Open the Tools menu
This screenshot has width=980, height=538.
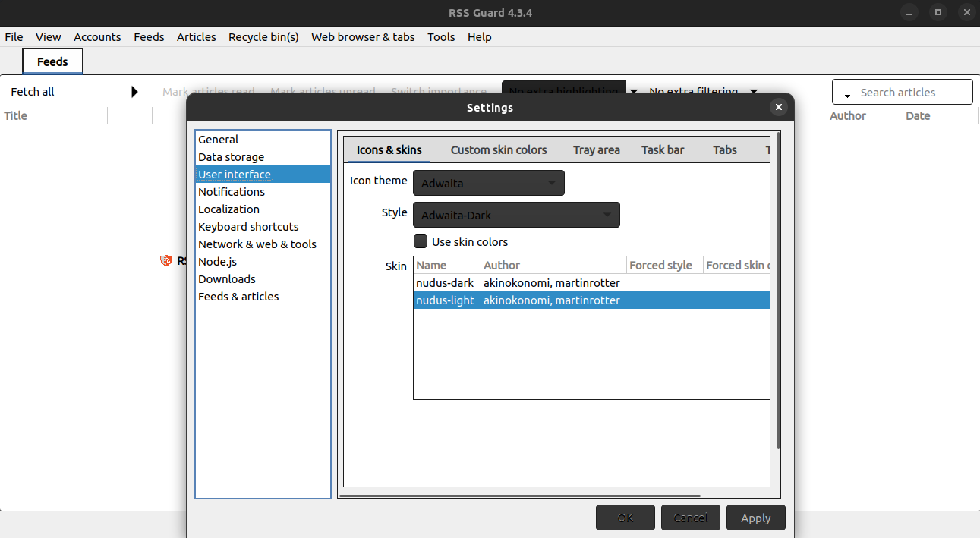(441, 36)
